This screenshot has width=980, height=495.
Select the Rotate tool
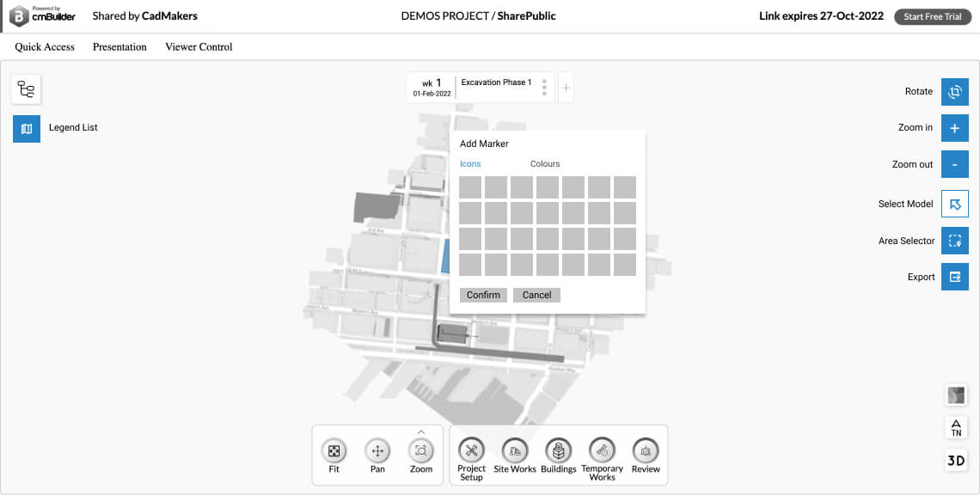click(x=954, y=92)
